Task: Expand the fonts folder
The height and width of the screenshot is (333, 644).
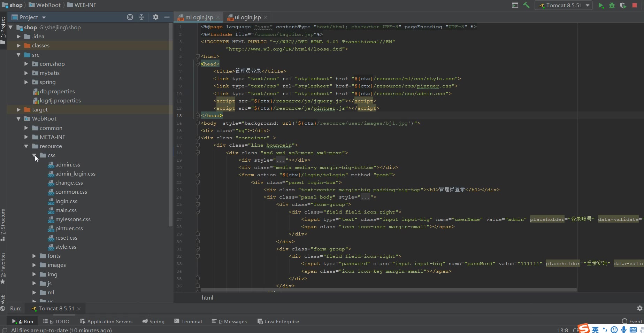Action: [x=34, y=256]
